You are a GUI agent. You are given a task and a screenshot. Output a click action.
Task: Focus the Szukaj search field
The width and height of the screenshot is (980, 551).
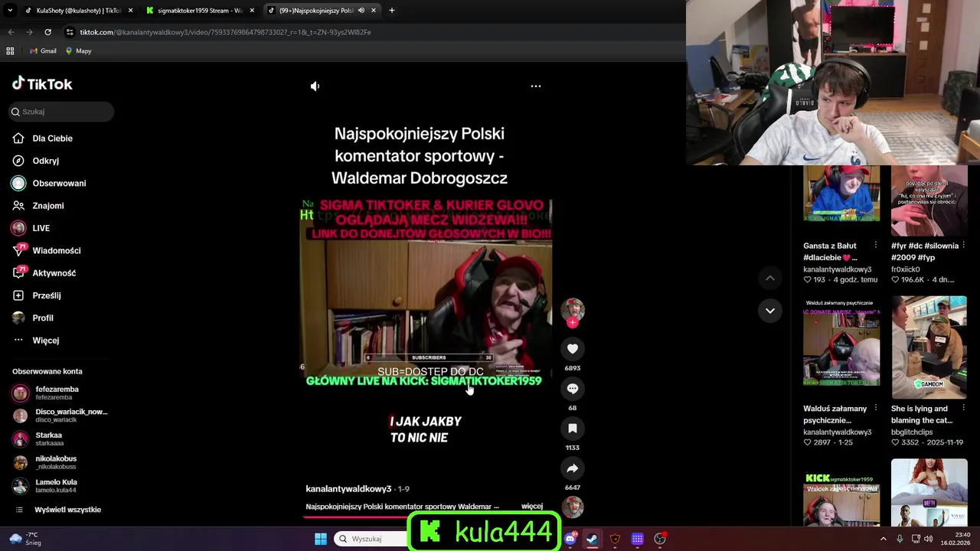[62, 112]
